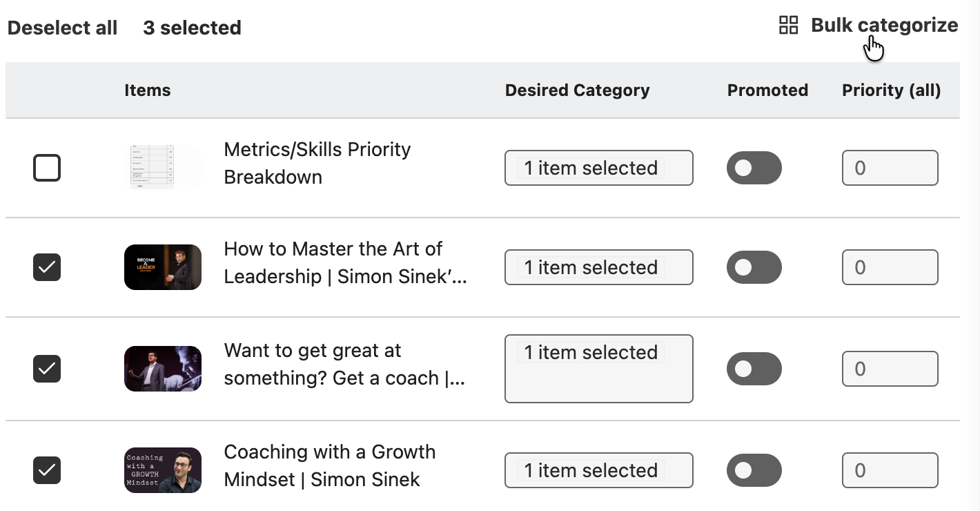
Task: Click the Bulk categorize grid icon
Action: (788, 26)
